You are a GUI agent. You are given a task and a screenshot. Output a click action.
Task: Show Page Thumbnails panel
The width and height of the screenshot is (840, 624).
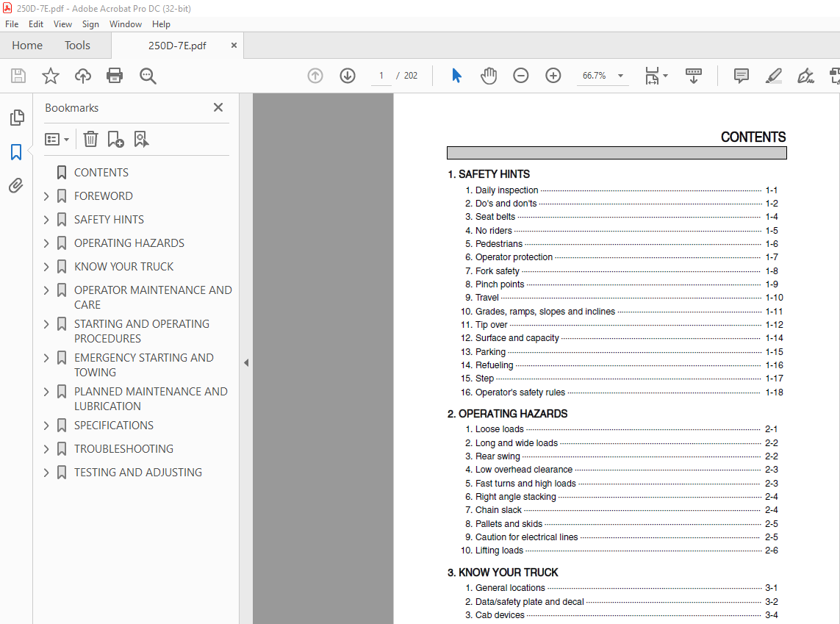[x=17, y=118]
